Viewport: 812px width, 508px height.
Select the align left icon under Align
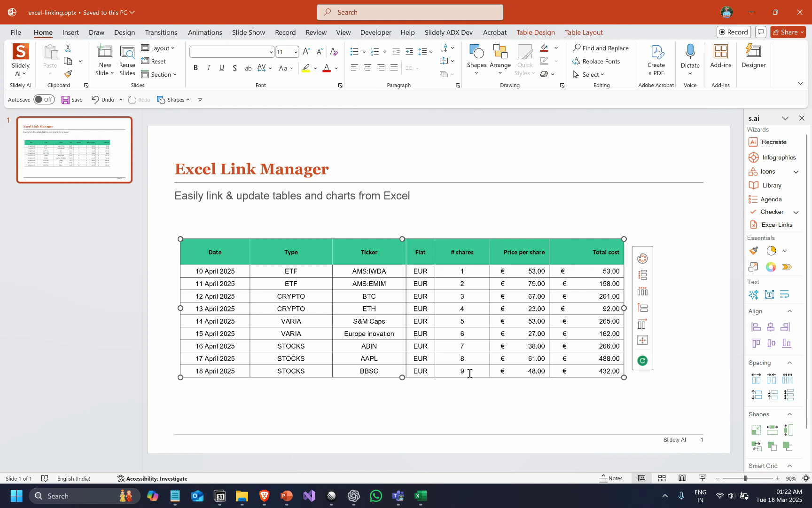[756, 326]
